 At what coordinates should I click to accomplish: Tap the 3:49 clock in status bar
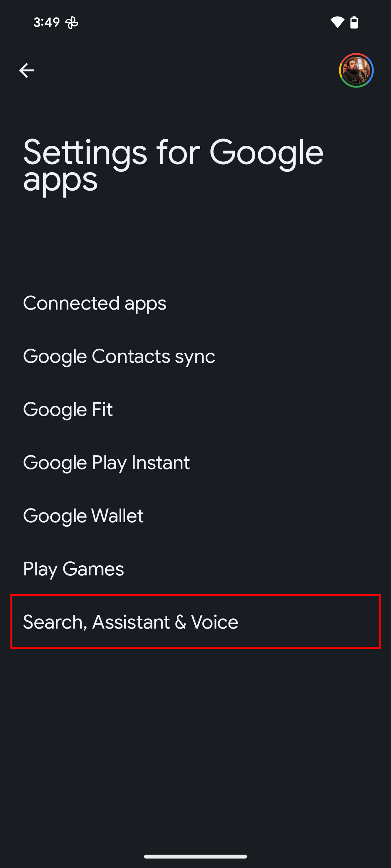[46, 22]
